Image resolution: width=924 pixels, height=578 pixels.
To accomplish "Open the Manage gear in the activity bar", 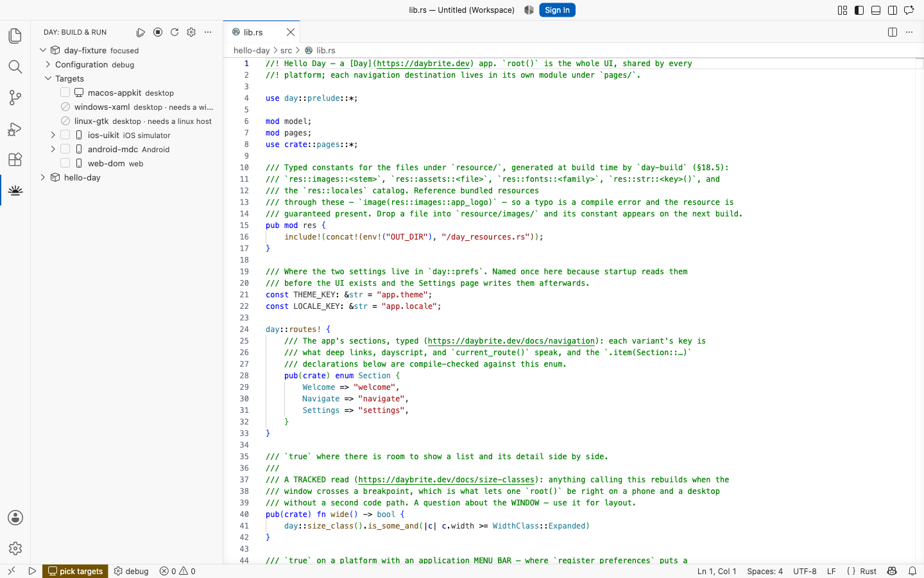I will (15, 548).
